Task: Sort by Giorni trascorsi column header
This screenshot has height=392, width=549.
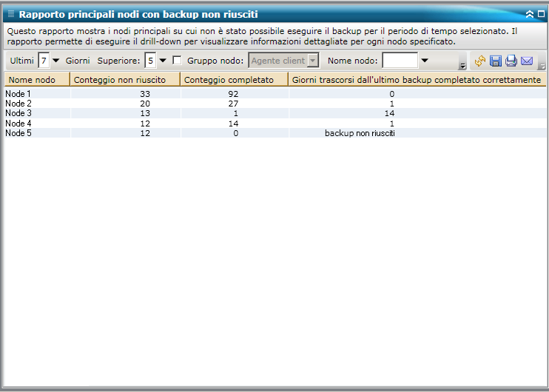Action: click(417, 79)
